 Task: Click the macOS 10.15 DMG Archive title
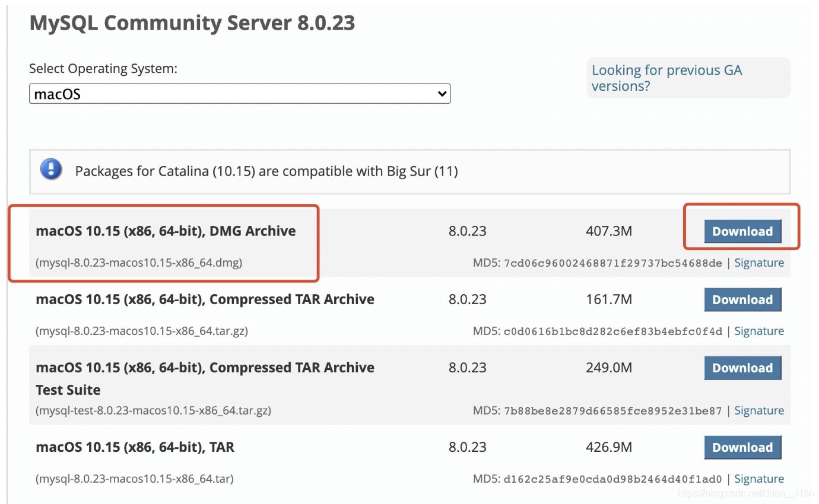point(166,231)
